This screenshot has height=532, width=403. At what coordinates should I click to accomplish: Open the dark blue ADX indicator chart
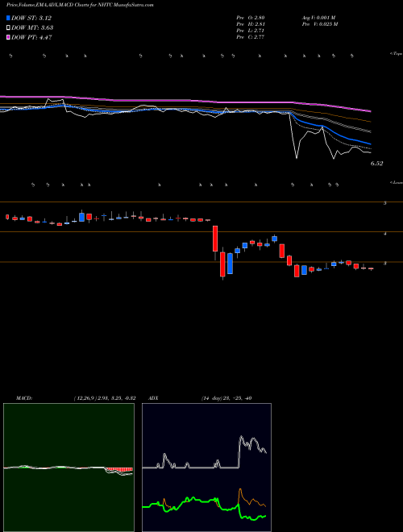tap(206, 468)
